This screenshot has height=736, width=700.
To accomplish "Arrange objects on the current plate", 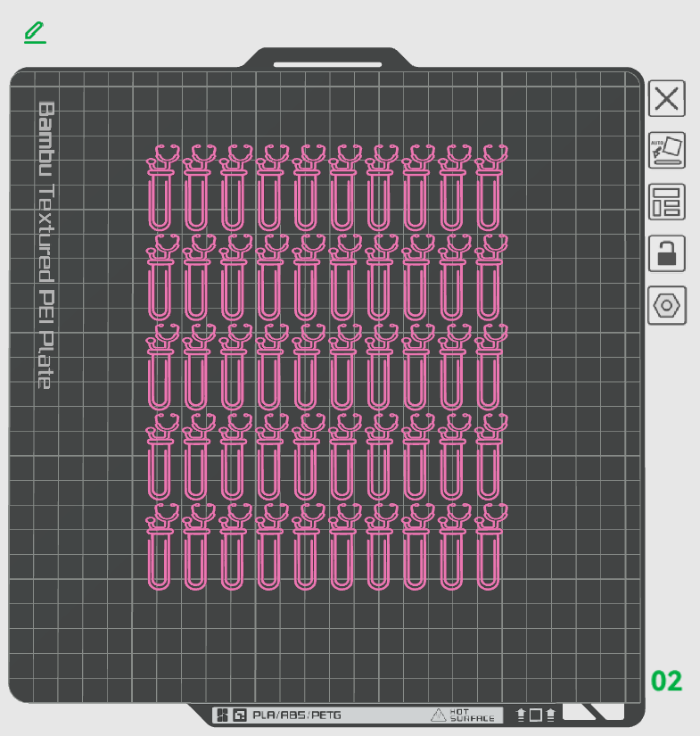I will coord(667,202).
